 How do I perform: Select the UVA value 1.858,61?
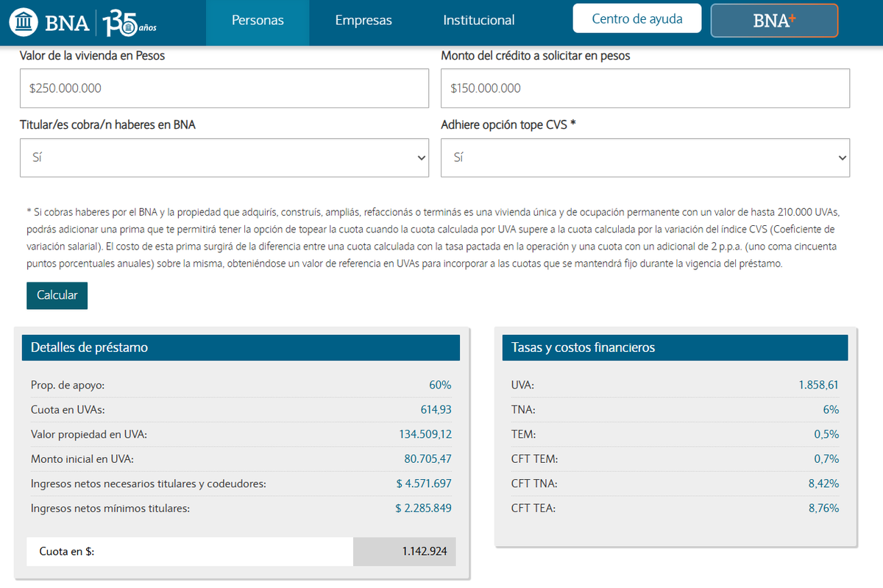coord(818,385)
